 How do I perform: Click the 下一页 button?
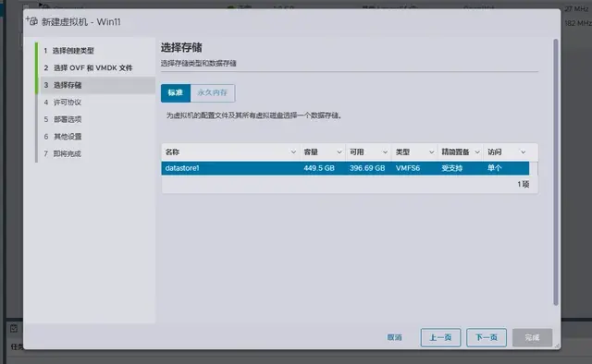[487, 337]
